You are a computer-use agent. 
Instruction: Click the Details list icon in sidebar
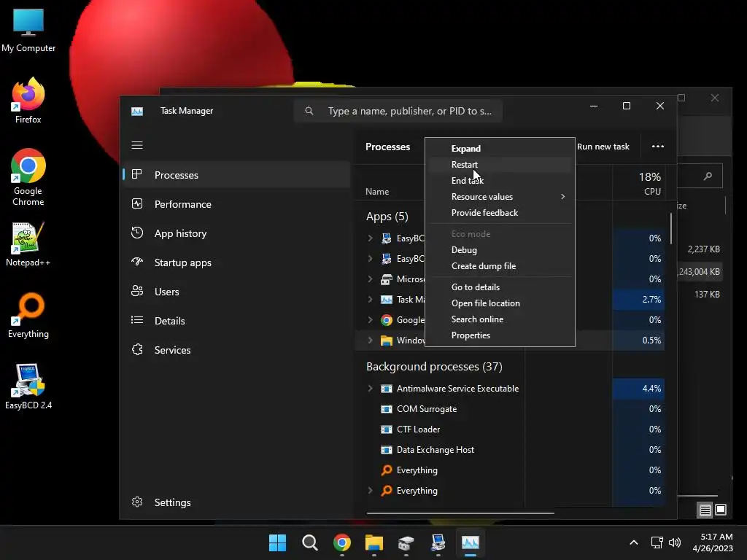tap(137, 321)
